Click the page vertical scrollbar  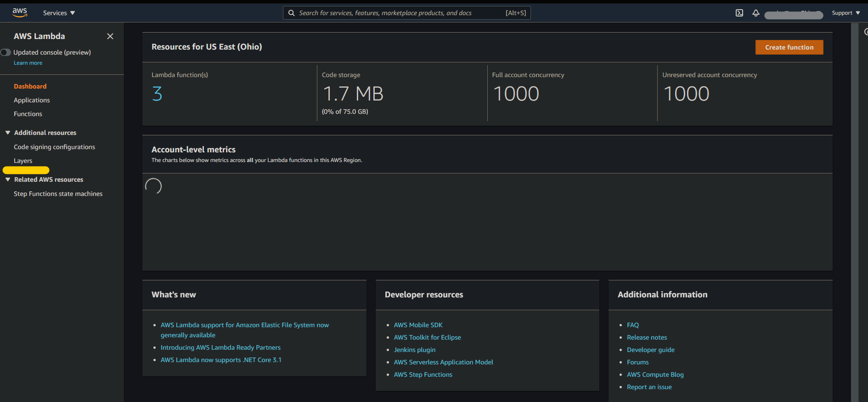coord(855,212)
